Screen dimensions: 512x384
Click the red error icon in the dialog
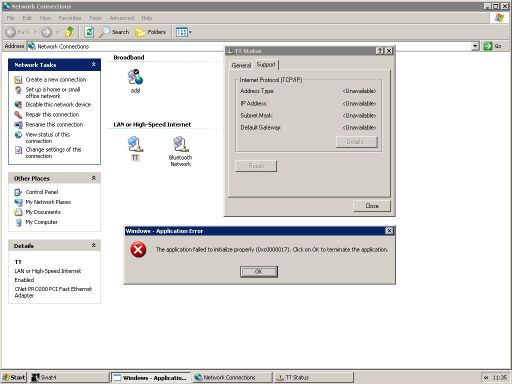[x=138, y=250]
